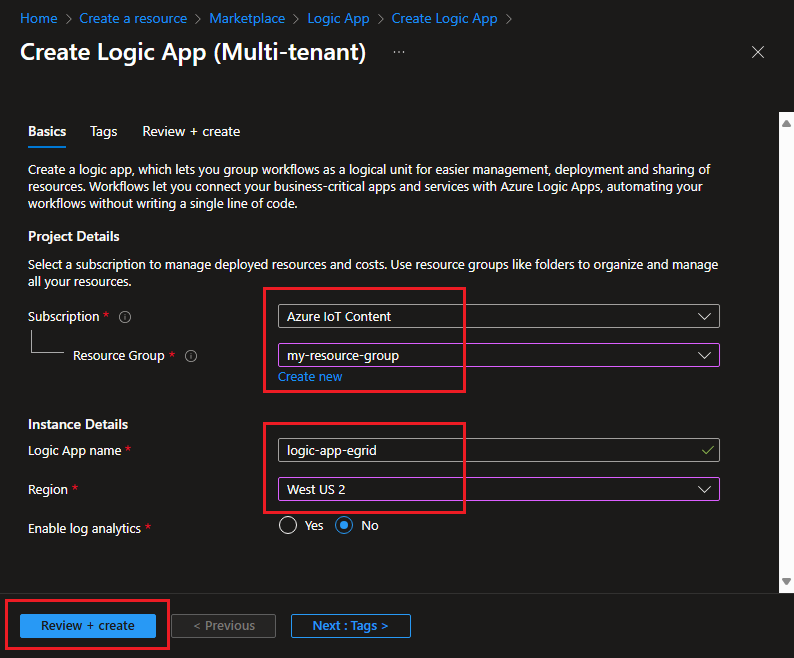Open the Review + create tab

pyautogui.click(x=191, y=131)
